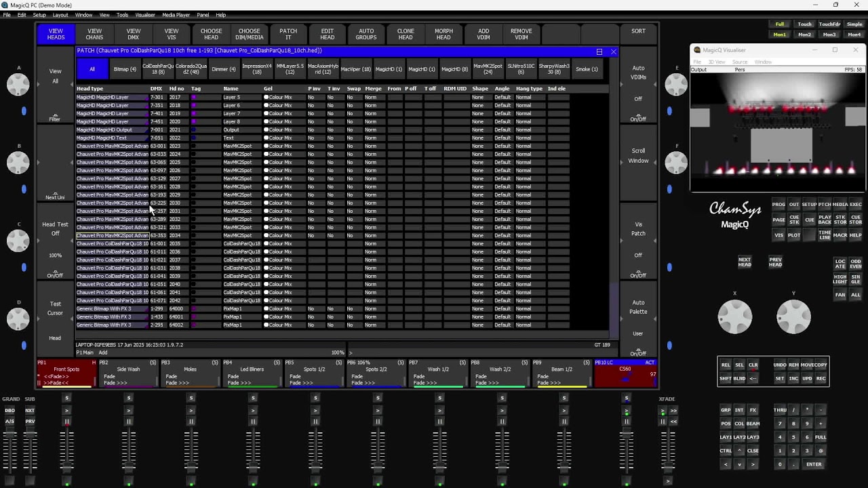This screenshot has width=868, height=488.
Task: Click the EXEC console key
Action: click(x=856, y=205)
